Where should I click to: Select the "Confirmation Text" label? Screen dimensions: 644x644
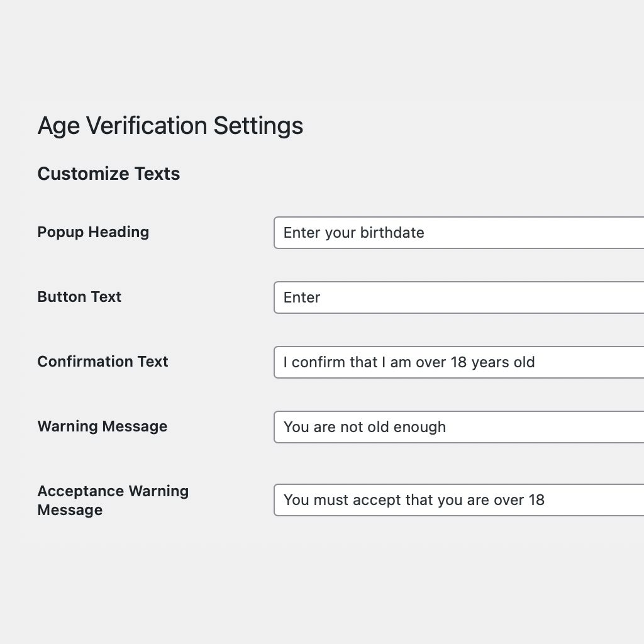coord(103,362)
